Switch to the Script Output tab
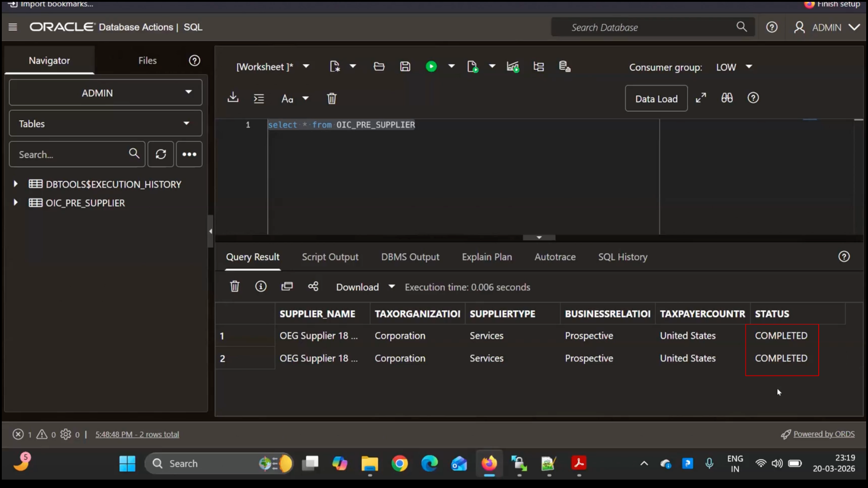Image resolution: width=868 pixels, height=488 pixels. 330,257
